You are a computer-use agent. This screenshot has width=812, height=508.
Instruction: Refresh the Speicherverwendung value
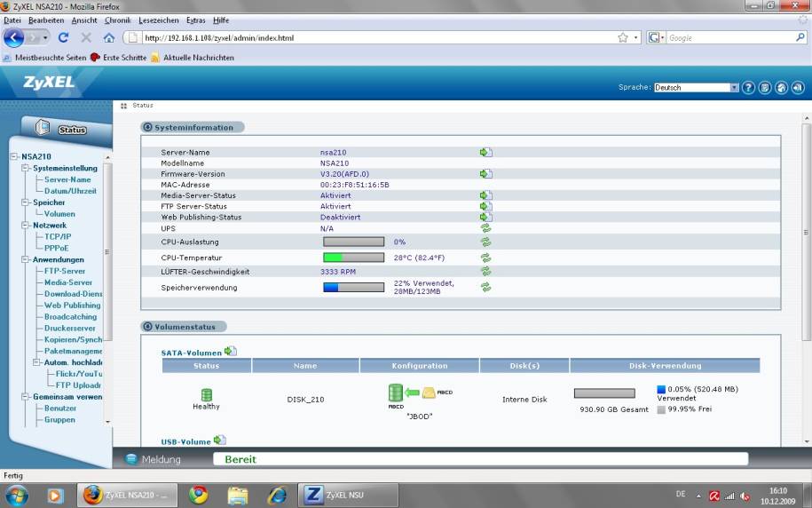point(485,287)
